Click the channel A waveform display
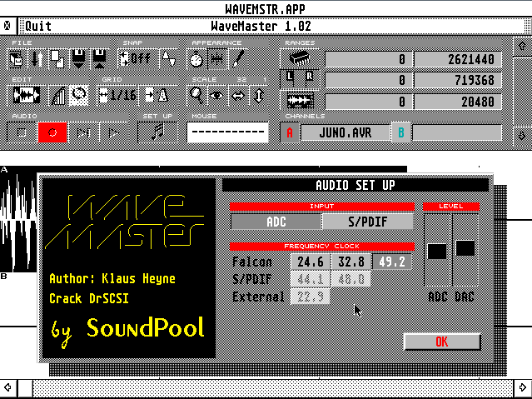 [x=18, y=220]
